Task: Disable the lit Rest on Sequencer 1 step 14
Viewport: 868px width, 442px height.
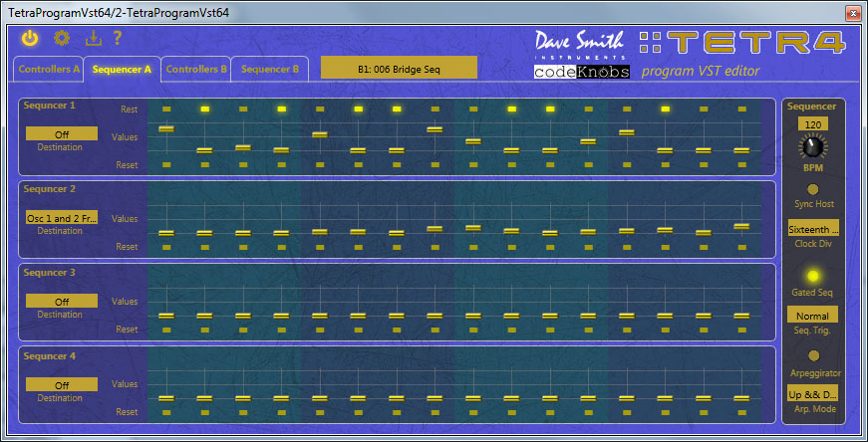Action: 665,109
